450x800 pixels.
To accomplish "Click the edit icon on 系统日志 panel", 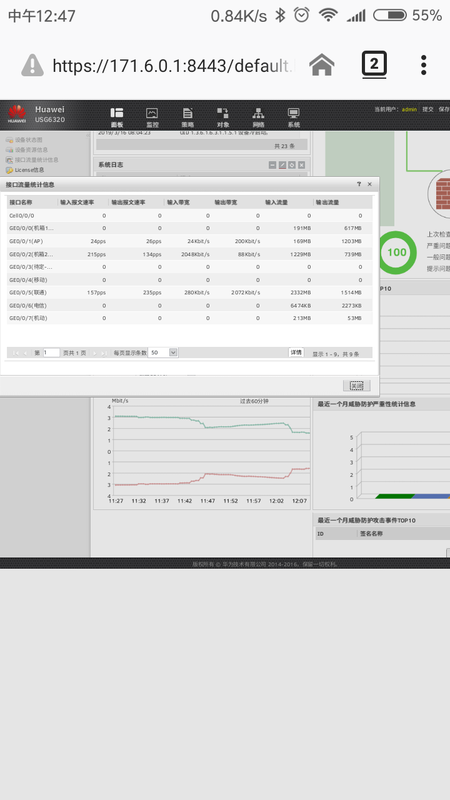I will 282,165.
